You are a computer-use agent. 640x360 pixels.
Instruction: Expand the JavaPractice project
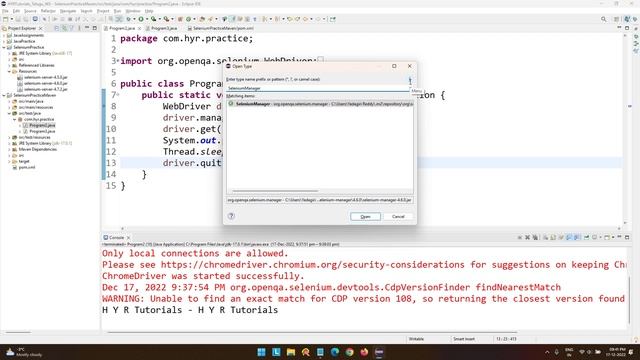click(4, 41)
